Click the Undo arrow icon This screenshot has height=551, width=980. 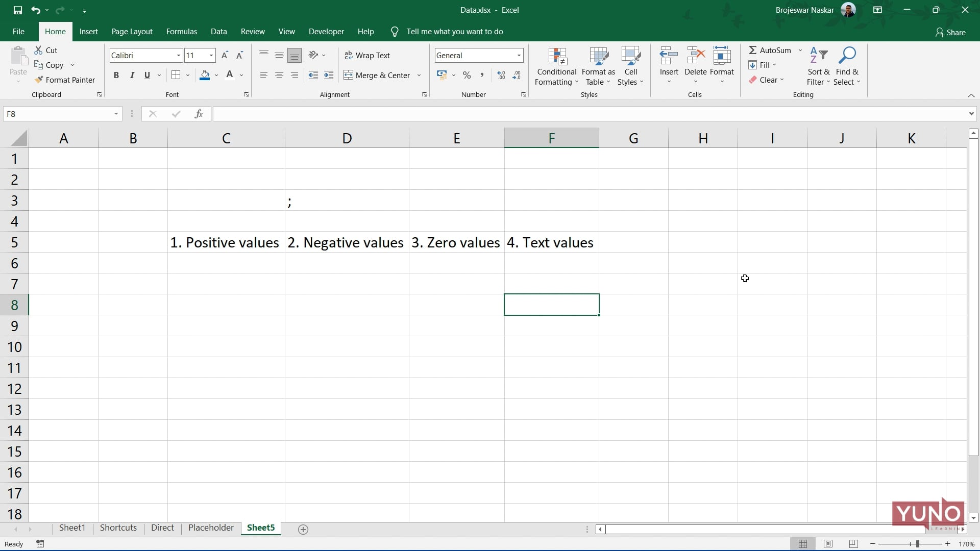click(x=35, y=10)
